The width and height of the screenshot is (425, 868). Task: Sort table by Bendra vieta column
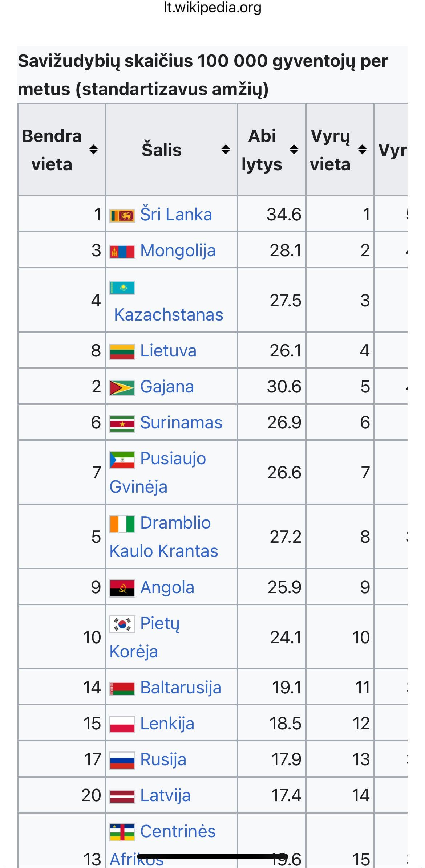coord(93,149)
